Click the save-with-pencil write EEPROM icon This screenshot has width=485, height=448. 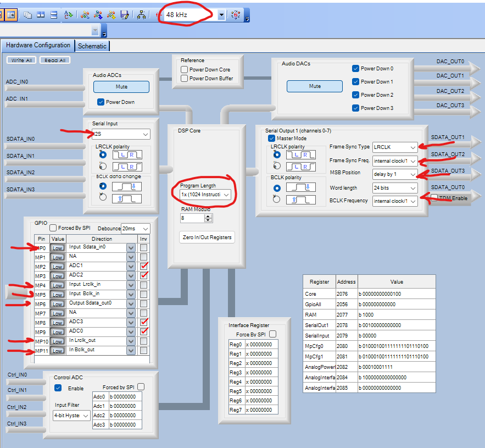[124, 14]
